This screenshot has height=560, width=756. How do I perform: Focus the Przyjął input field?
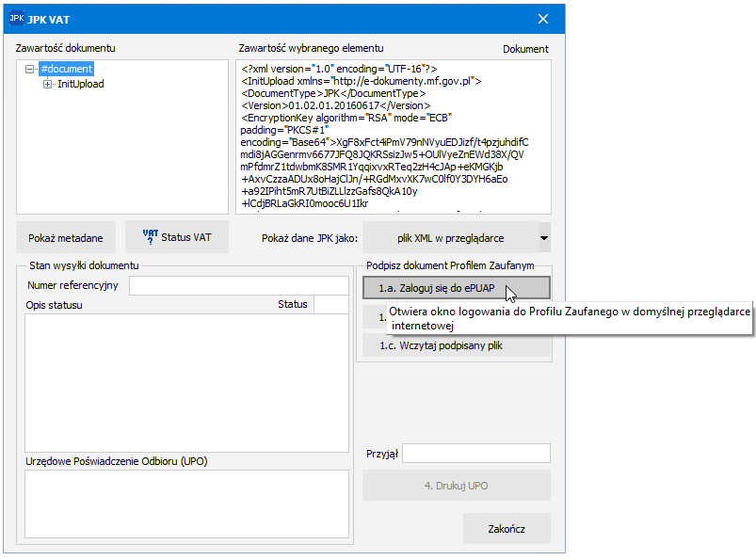[x=475, y=454]
